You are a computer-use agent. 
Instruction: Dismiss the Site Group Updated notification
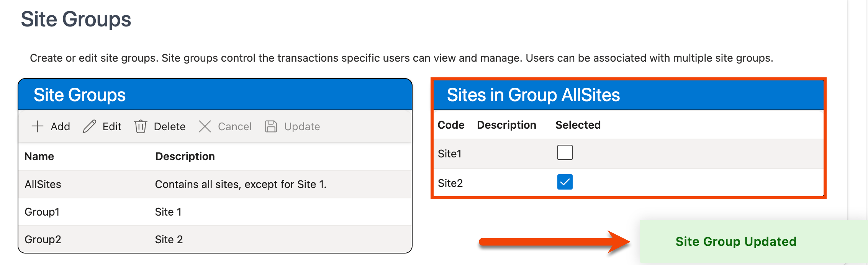pyautogui.click(x=735, y=242)
